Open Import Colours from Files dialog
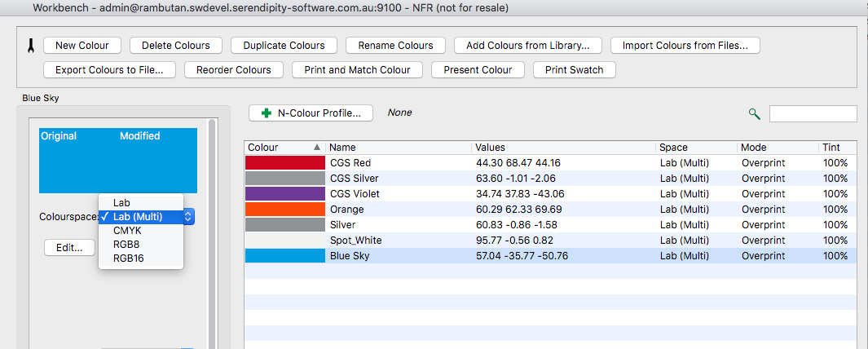Viewport: 868px width, 349px height. [x=685, y=46]
